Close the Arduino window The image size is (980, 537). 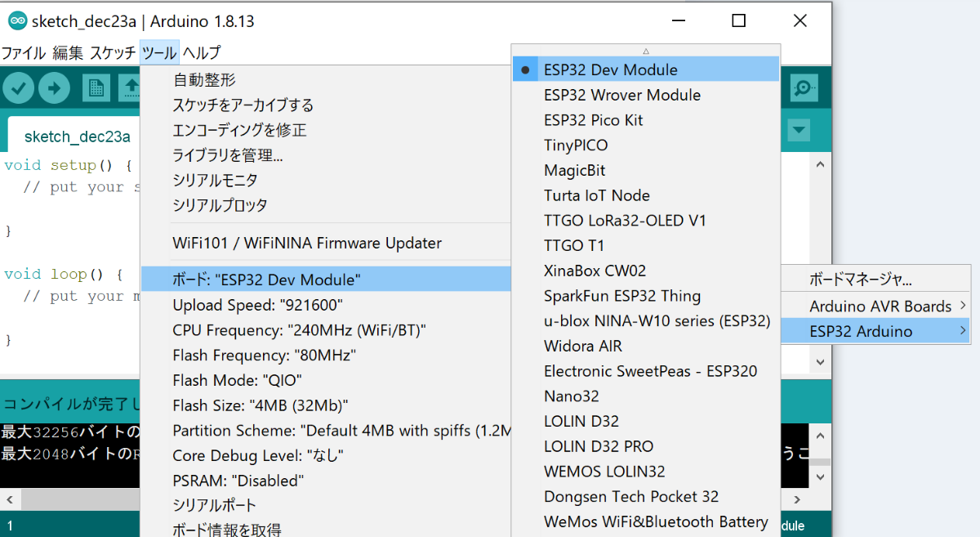(800, 21)
